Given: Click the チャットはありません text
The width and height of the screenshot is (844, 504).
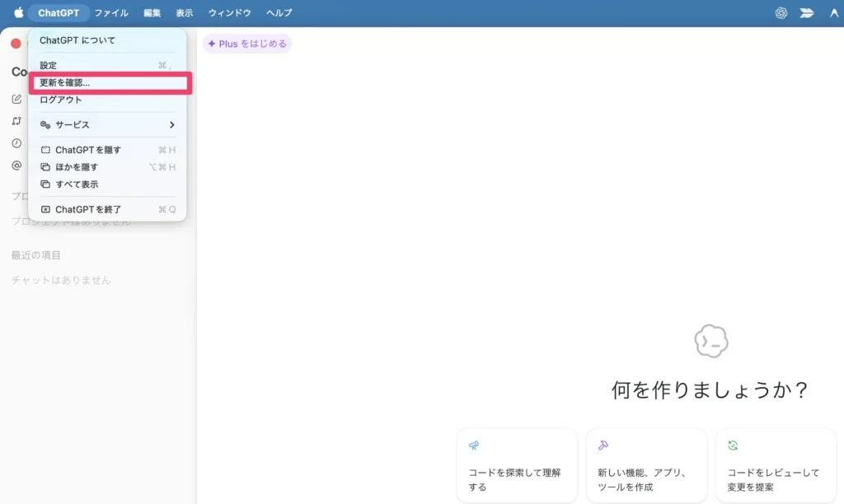Looking at the screenshot, I should (x=61, y=280).
